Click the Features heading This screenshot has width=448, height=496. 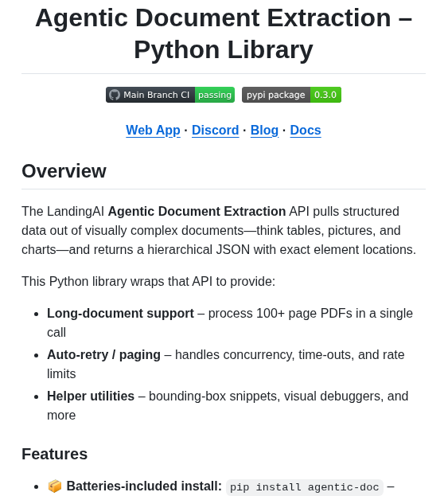pos(54,454)
